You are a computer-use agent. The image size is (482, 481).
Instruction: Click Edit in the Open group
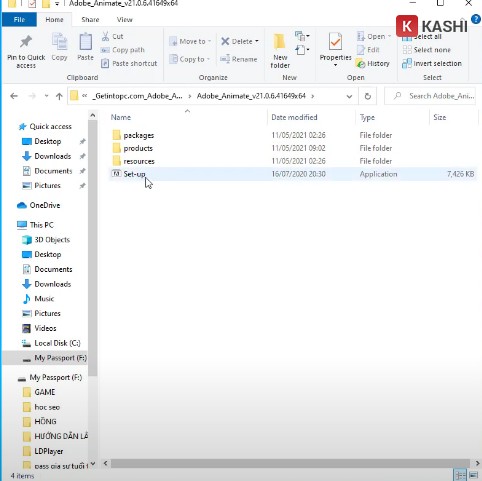tap(368, 50)
